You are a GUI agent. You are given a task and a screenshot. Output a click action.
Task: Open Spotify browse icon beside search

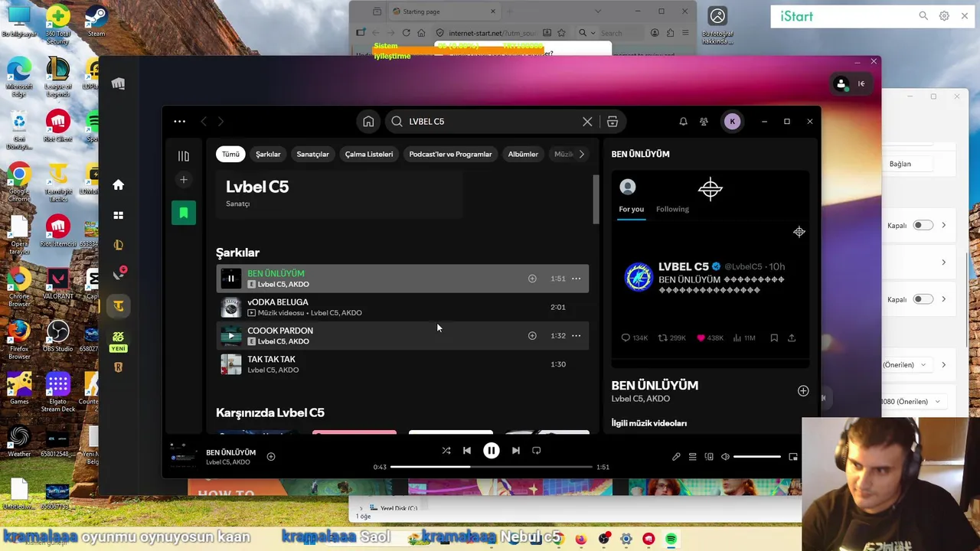pyautogui.click(x=612, y=122)
